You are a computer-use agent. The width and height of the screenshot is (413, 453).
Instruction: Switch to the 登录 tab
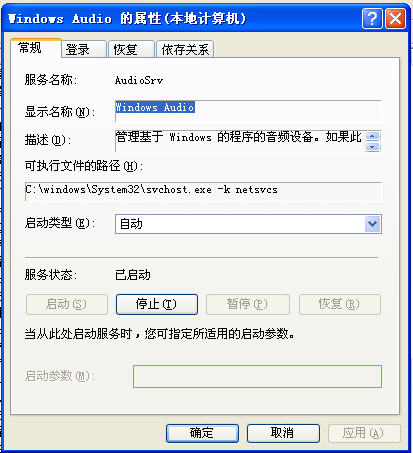84,50
